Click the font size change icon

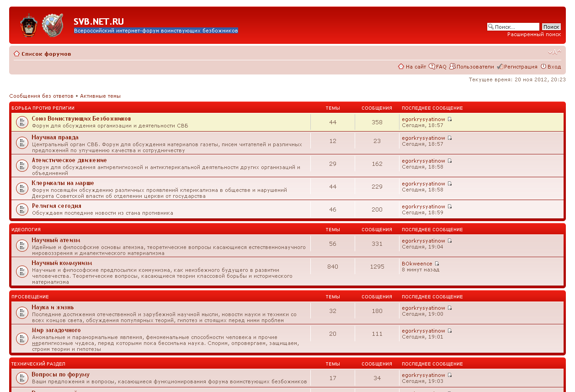pyautogui.click(x=554, y=52)
